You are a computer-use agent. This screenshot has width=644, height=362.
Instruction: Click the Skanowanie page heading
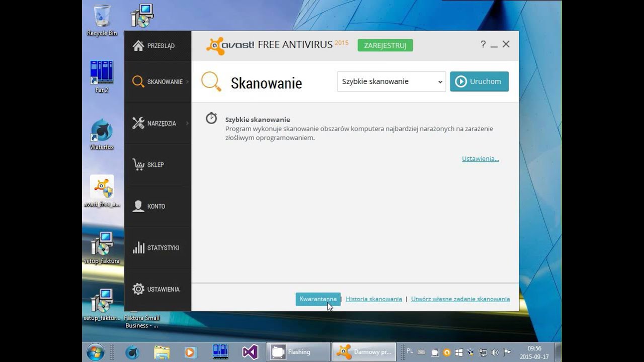pos(266,83)
